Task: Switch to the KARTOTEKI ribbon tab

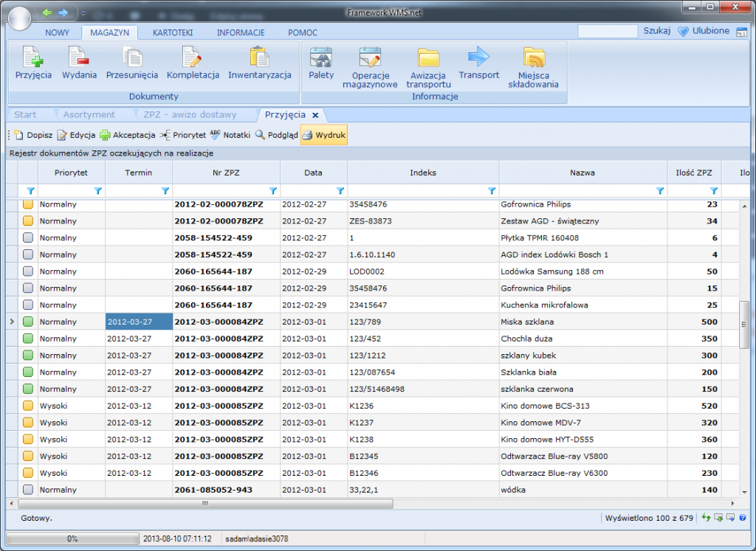Action: point(173,32)
